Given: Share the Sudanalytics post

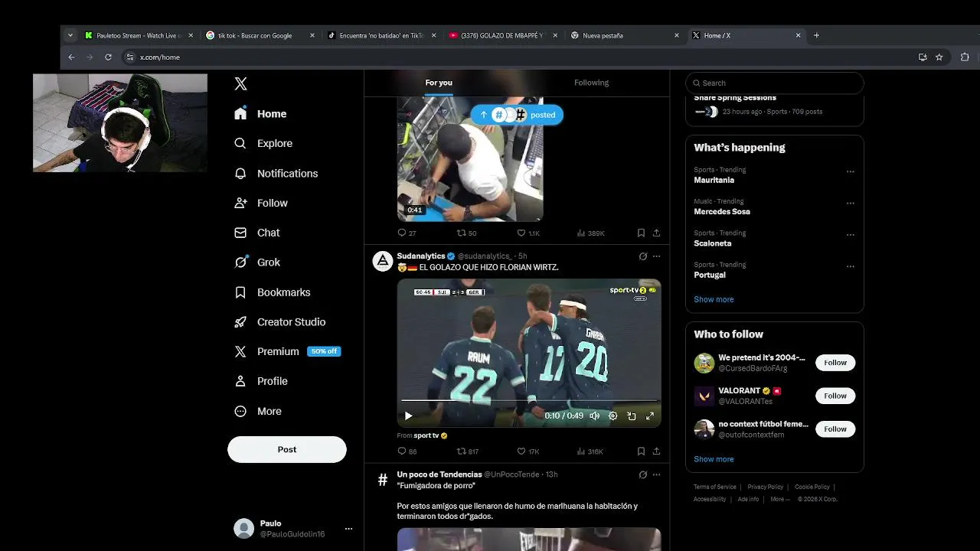Looking at the screenshot, I should tap(656, 452).
